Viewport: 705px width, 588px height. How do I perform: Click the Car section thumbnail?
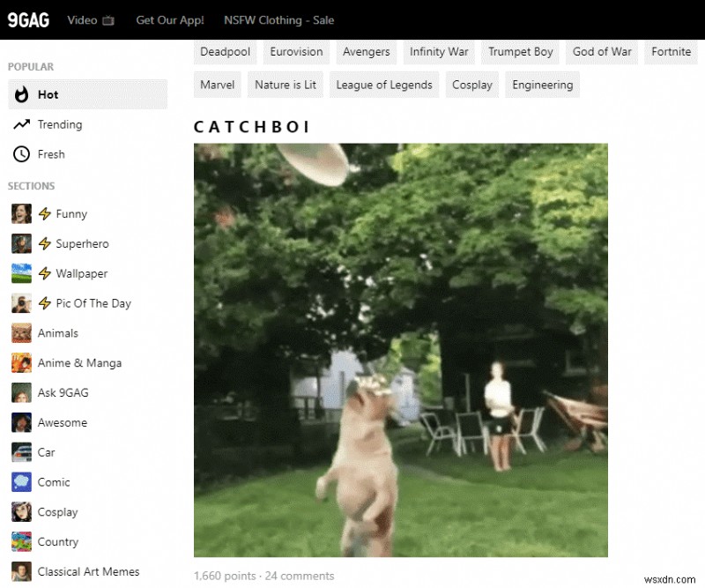click(x=21, y=452)
